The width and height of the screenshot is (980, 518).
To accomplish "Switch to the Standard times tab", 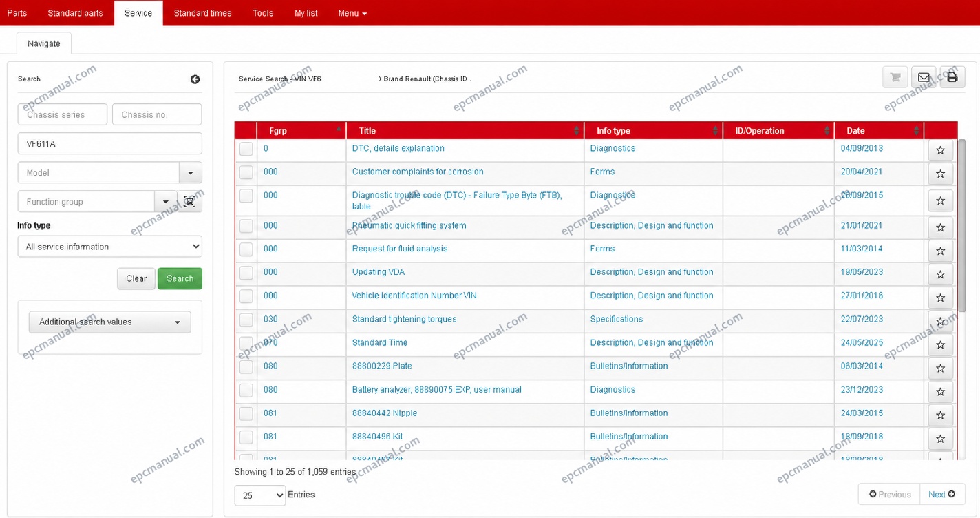I will click(202, 13).
